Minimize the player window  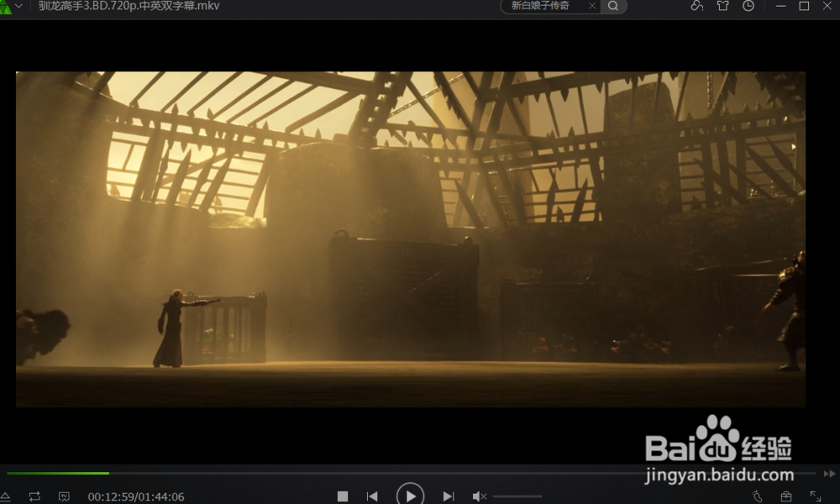(x=781, y=6)
